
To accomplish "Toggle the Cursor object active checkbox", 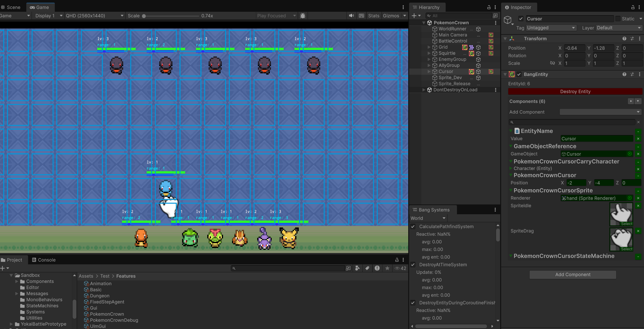I will (x=521, y=19).
